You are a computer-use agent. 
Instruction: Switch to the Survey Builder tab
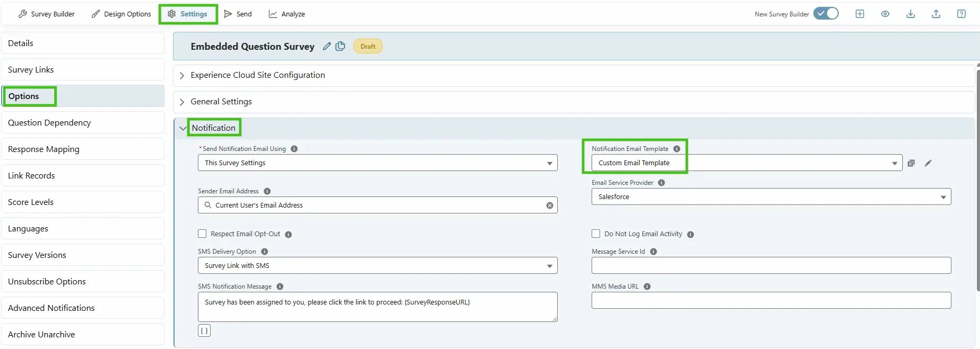point(47,14)
